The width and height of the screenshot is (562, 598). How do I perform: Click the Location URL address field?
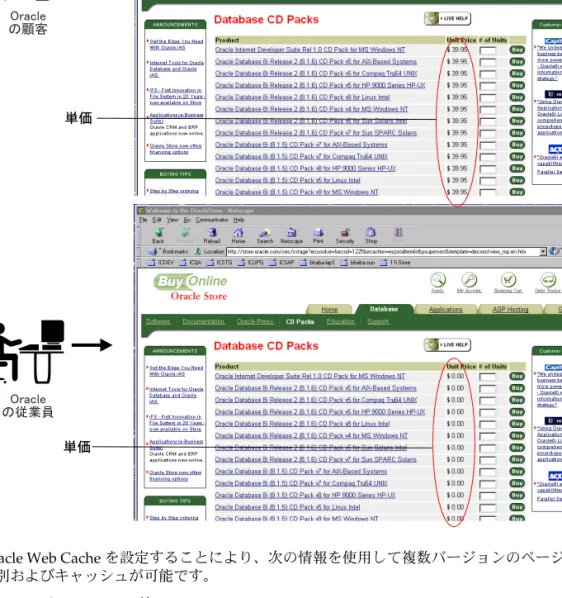tap(383, 252)
